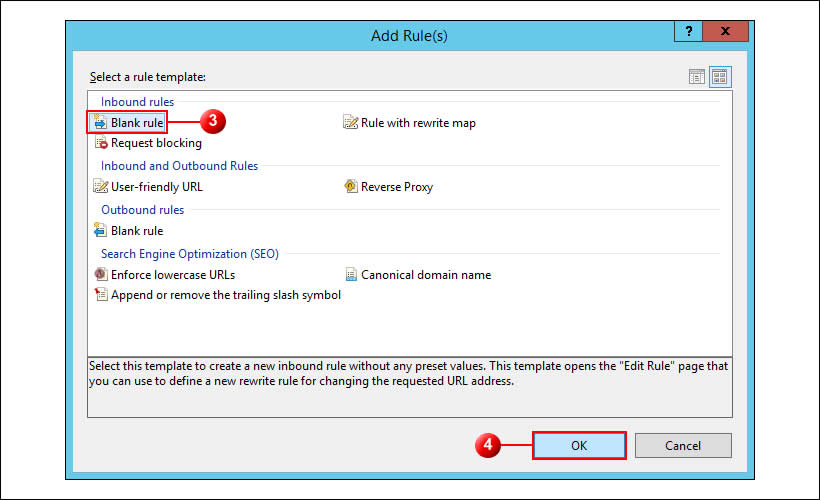
Task: Select the Reverse Proxy label
Action: pyautogui.click(x=397, y=187)
